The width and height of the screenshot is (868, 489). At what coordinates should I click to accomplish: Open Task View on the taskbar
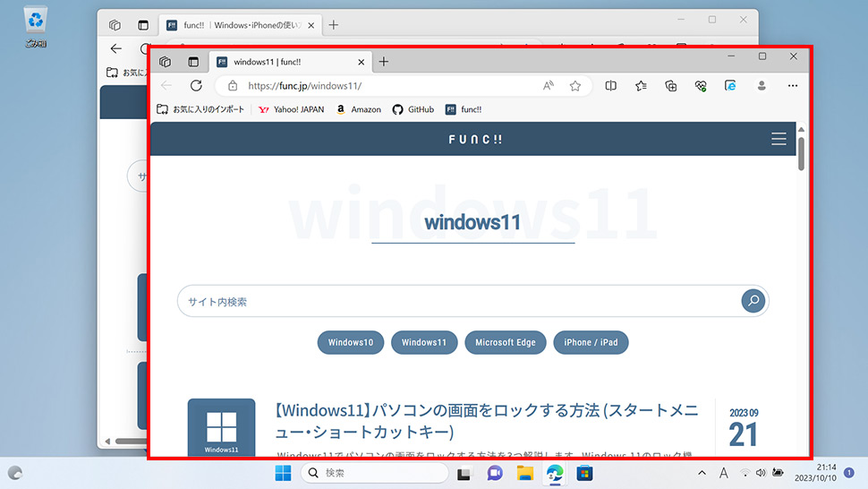point(464,474)
